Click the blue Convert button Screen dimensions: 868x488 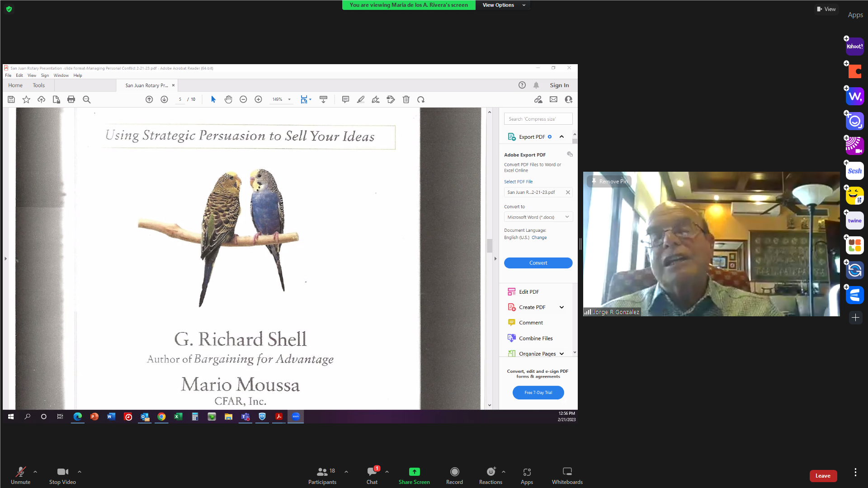click(538, 263)
